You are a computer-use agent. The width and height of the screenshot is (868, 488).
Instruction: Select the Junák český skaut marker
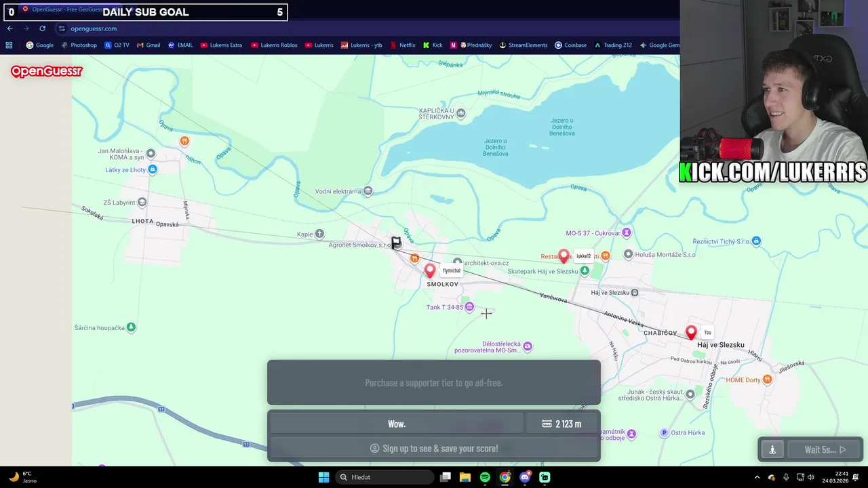tap(690, 394)
